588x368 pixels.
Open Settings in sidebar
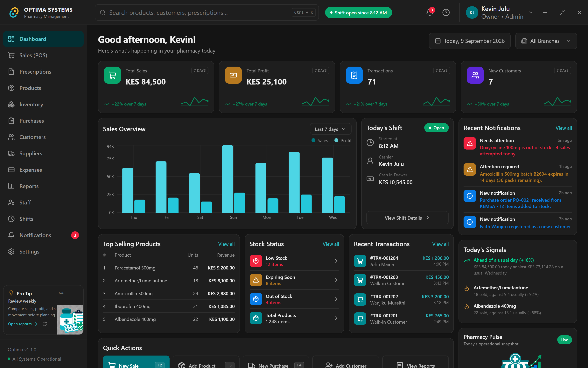tap(43, 251)
